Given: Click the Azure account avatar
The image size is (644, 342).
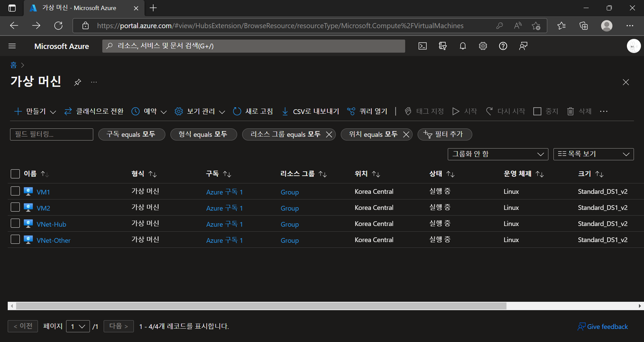Looking at the screenshot, I should (633, 46).
